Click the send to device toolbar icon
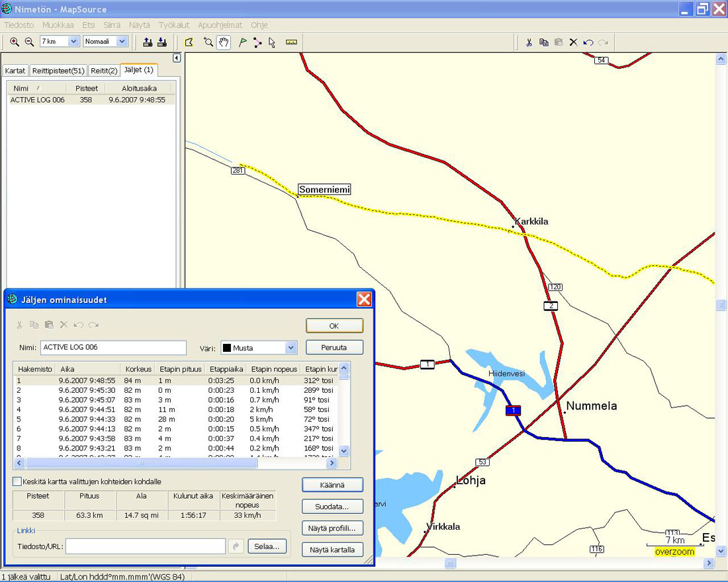This screenshot has height=582, width=728. coord(148,42)
